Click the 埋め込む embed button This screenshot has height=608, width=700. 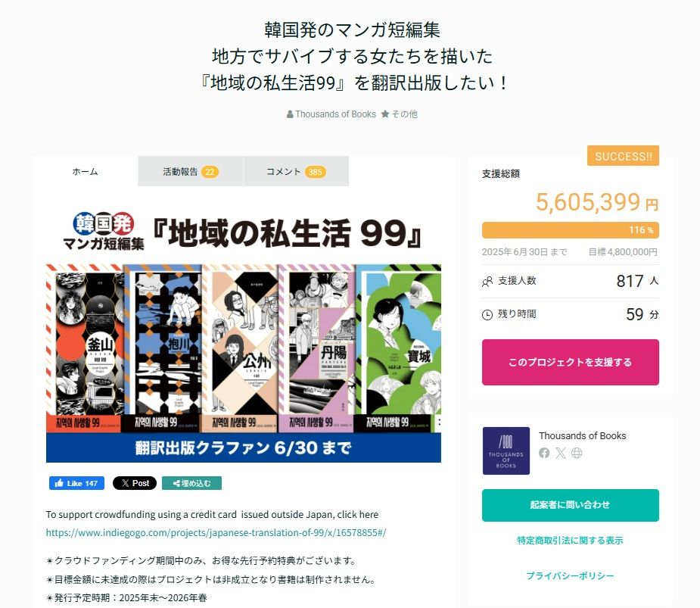(191, 483)
